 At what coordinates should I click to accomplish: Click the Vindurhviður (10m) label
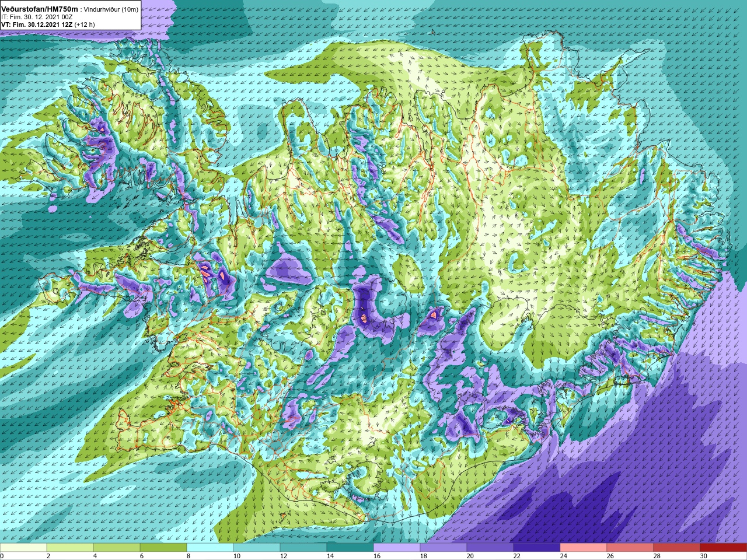tap(111, 9)
